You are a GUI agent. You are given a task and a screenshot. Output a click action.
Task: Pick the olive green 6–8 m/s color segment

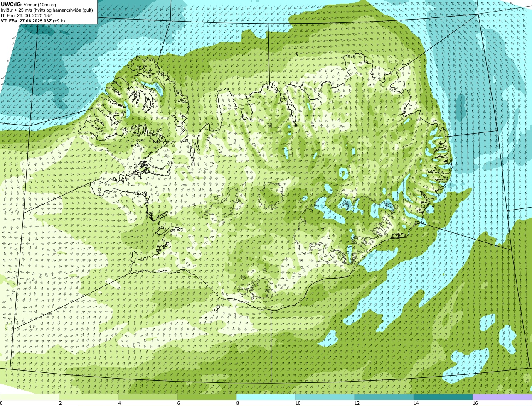point(207,397)
